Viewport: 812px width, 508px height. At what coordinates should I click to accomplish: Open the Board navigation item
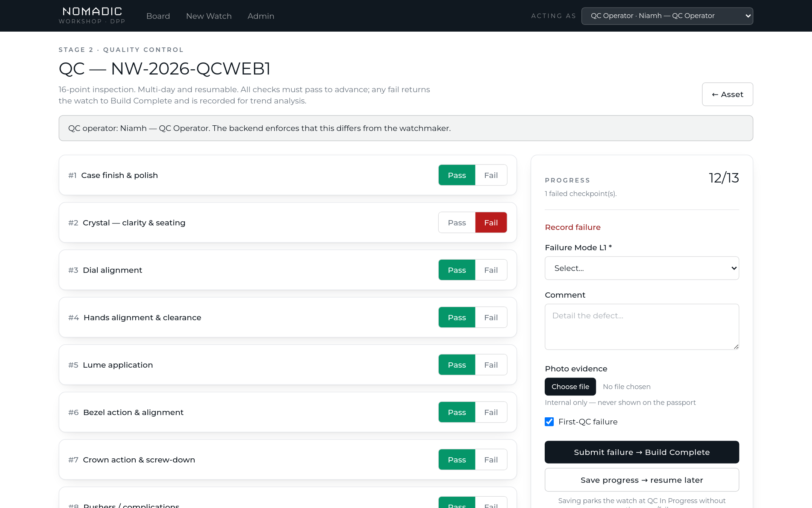(158, 16)
